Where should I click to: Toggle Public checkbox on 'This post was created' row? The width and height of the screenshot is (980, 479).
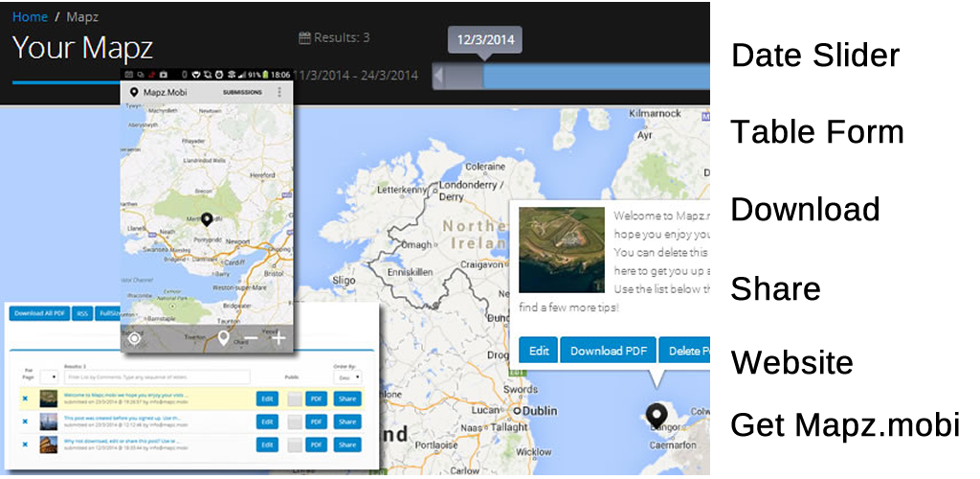coord(295,422)
